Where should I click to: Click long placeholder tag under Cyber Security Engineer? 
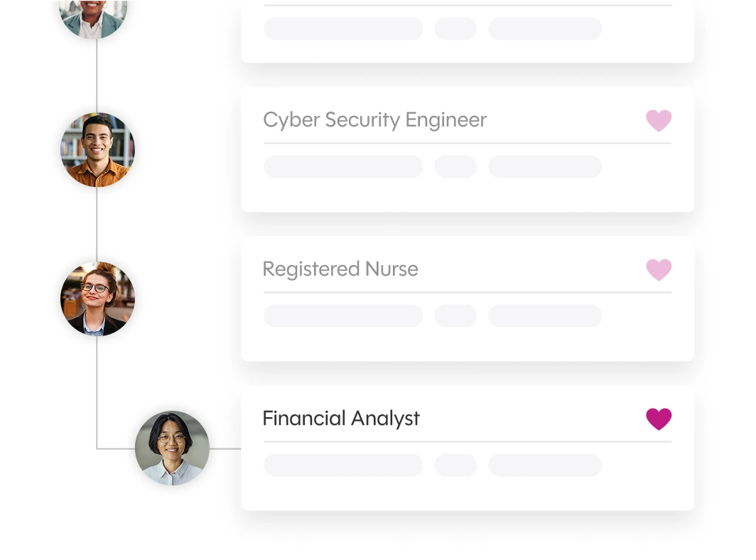point(343,167)
